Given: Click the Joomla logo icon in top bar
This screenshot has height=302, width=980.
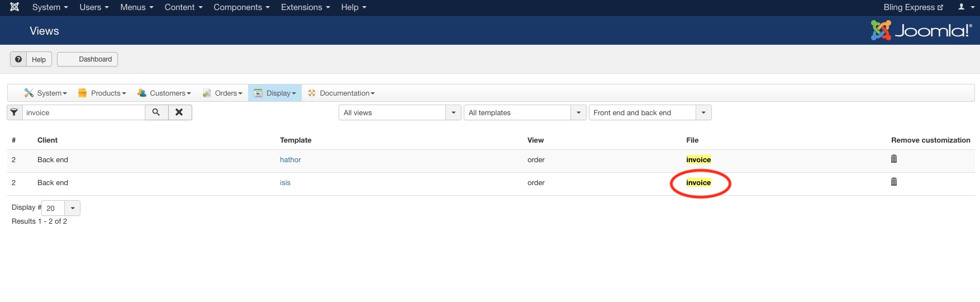Looking at the screenshot, I should point(15,7).
